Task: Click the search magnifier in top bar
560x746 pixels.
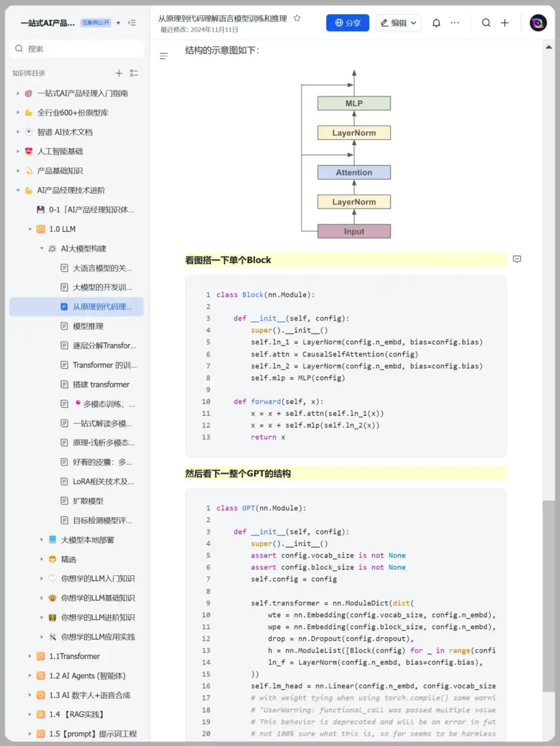Action: [486, 23]
